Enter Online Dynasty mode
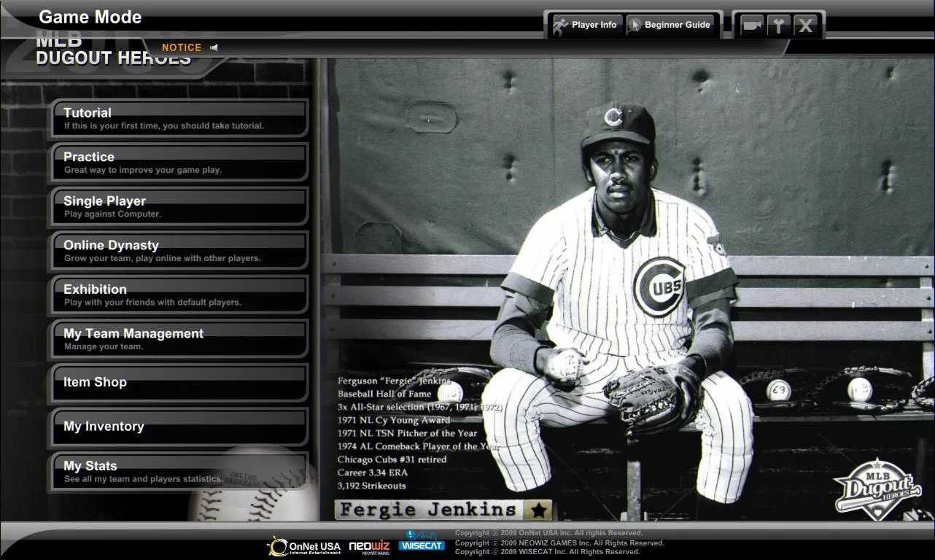 [179, 251]
